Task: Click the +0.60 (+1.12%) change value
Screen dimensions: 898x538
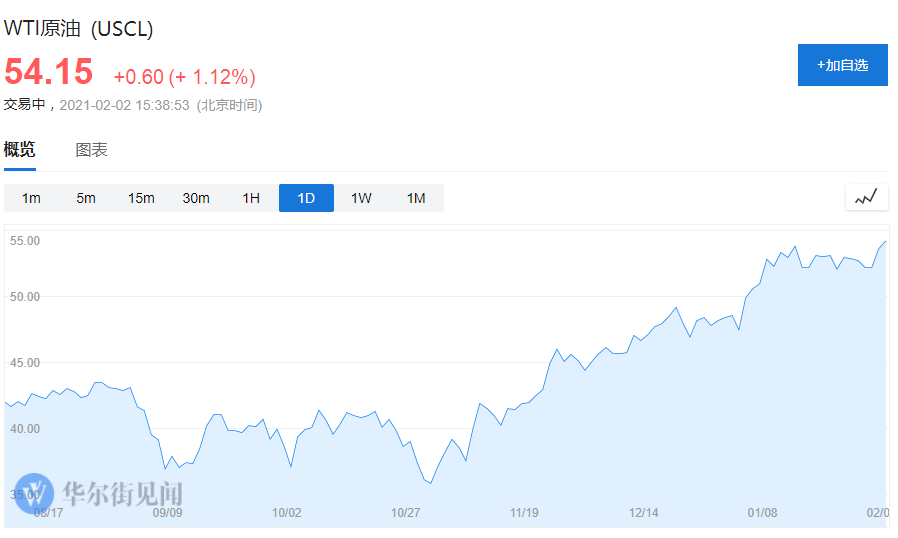Action: (184, 77)
